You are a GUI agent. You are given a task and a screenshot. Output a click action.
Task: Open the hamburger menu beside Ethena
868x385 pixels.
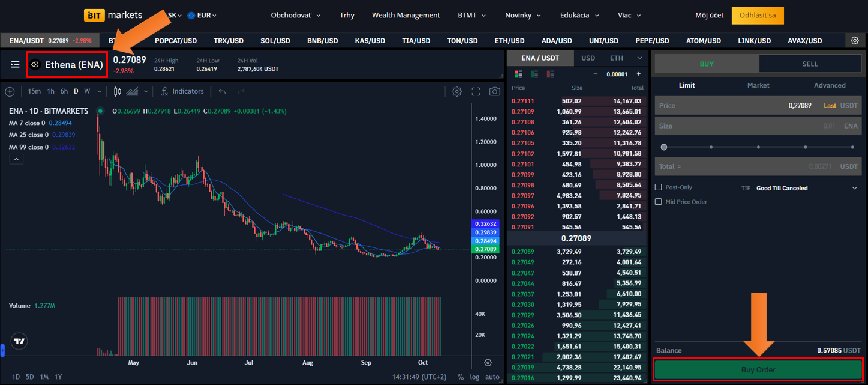[15, 64]
